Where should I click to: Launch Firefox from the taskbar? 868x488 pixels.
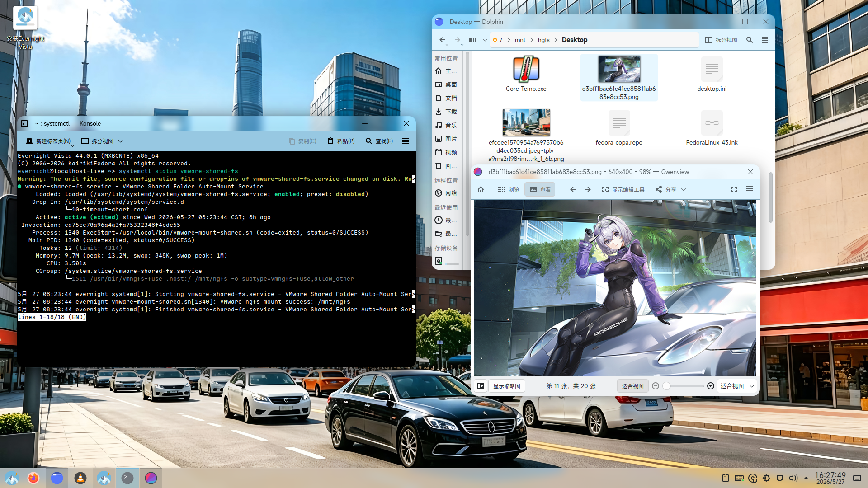(33, 478)
